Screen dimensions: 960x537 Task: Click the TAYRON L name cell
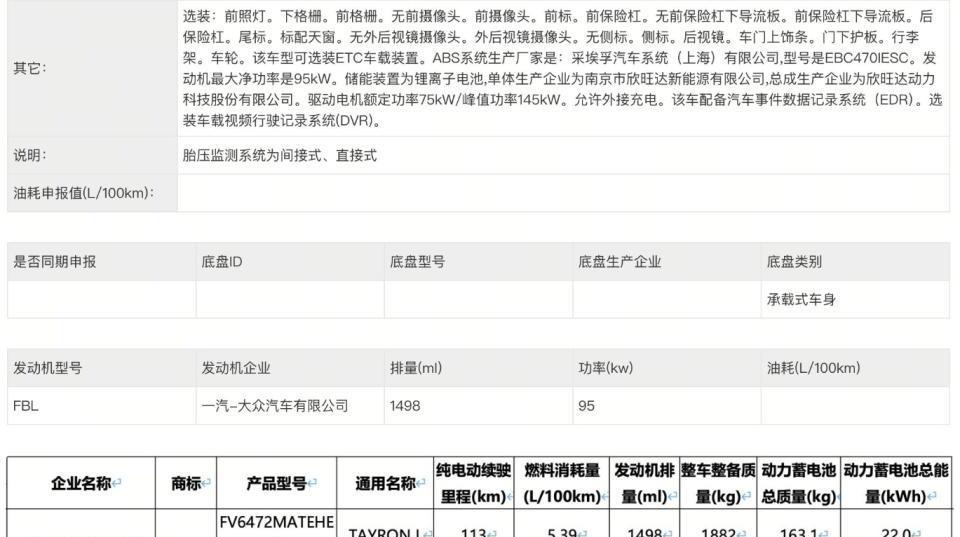click(x=384, y=530)
